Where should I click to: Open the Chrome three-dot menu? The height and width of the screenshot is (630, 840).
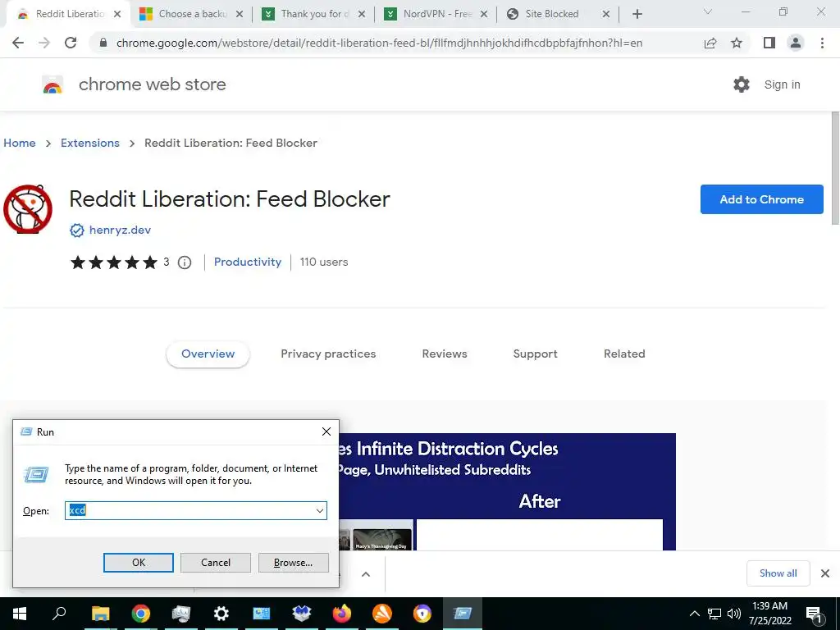[822, 43]
